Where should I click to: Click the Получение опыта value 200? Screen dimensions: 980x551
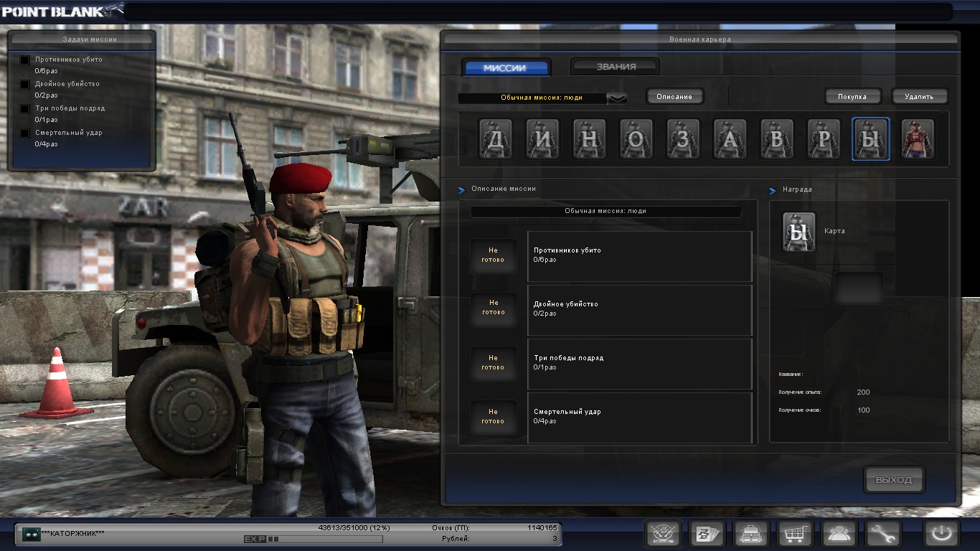(863, 392)
